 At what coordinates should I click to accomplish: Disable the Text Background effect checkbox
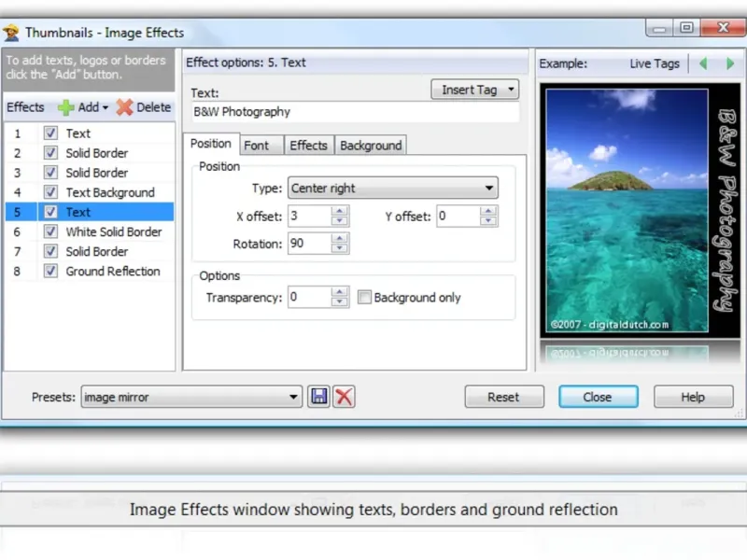pyautogui.click(x=50, y=192)
